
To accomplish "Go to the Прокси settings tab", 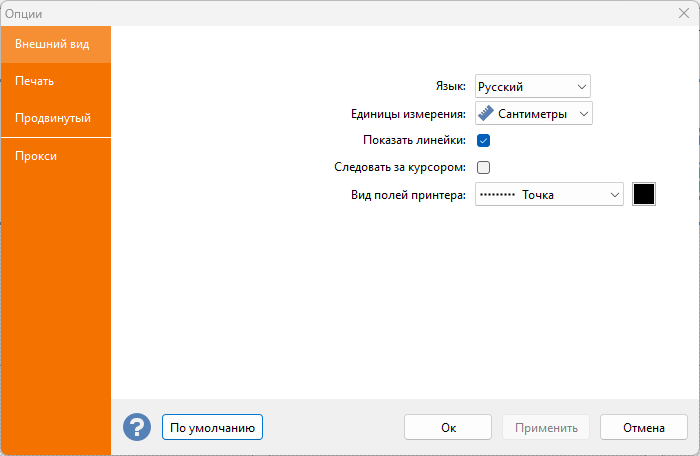I will pos(55,156).
